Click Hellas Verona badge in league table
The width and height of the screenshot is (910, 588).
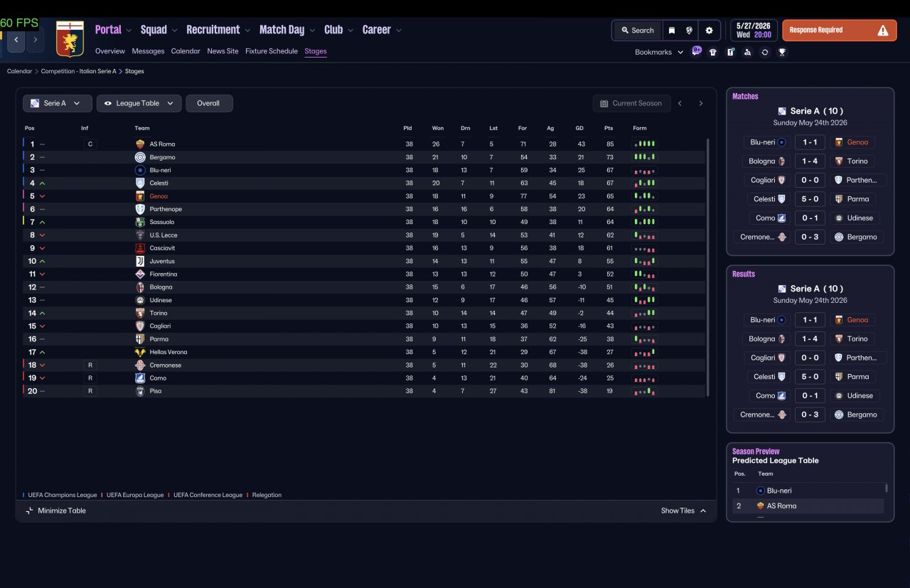(140, 352)
